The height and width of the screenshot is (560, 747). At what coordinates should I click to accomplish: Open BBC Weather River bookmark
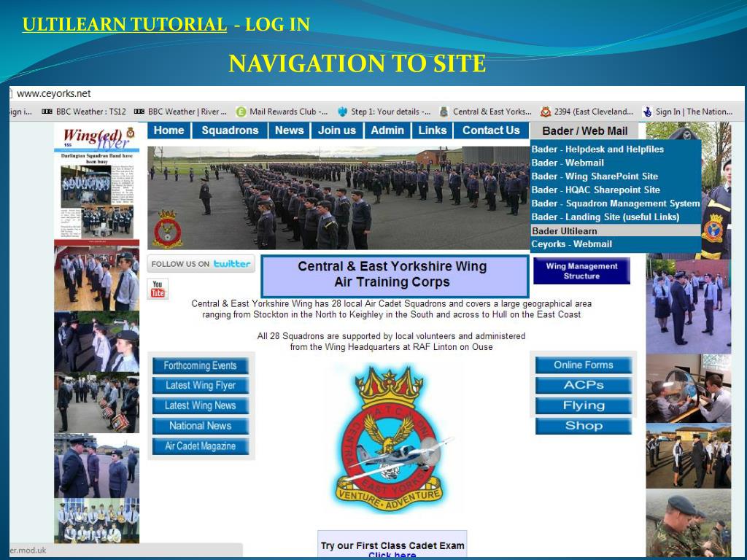(180, 112)
